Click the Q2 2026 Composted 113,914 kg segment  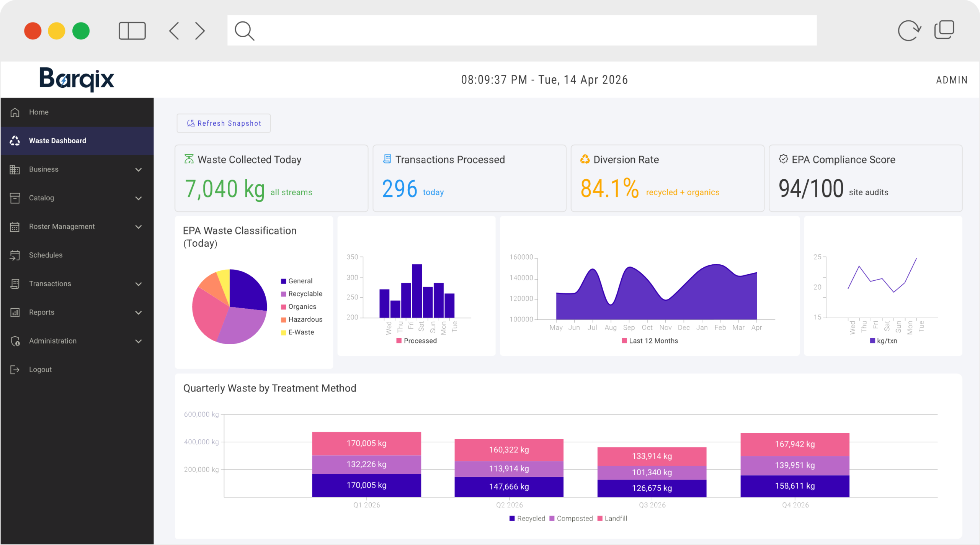(509, 469)
